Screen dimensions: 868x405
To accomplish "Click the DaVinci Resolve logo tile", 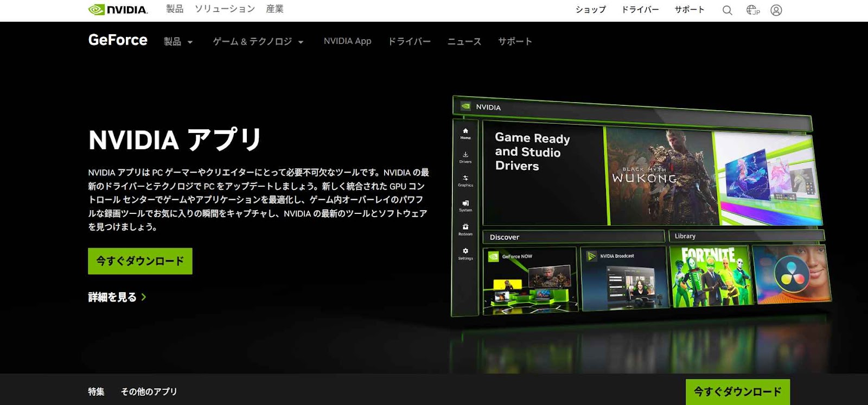I will 792,275.
